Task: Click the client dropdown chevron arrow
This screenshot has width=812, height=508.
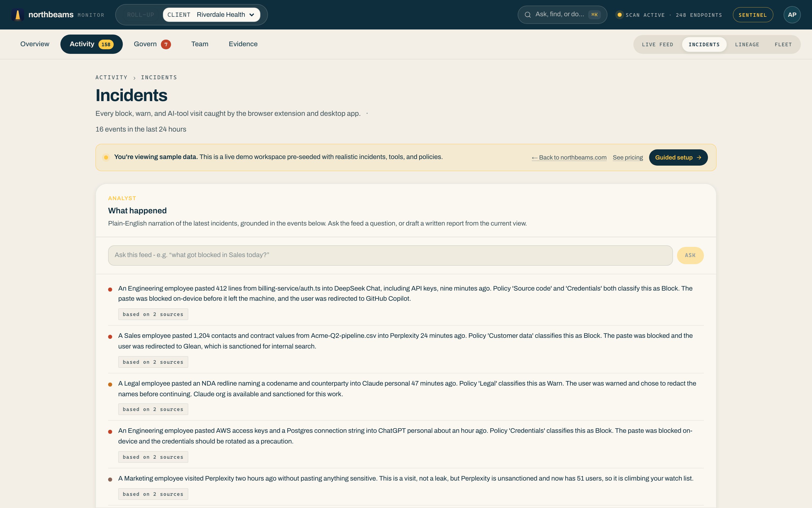Action: [x=252, y=15]
